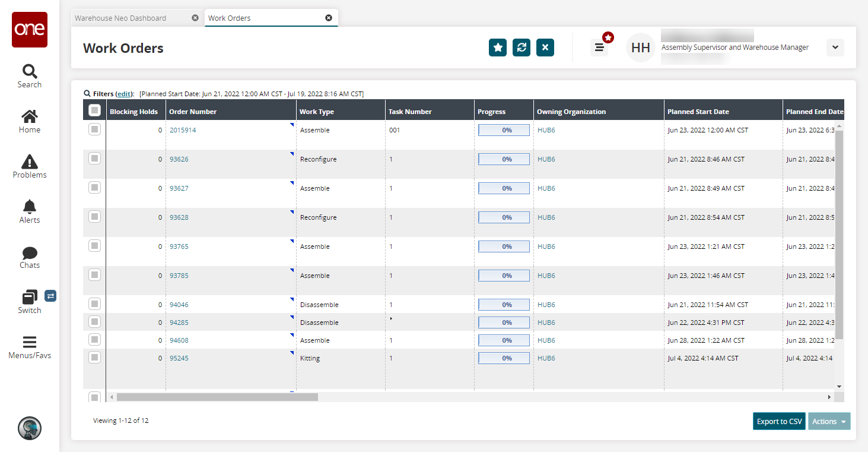Open the favorites list menu with star badge
Screen dimensions: 868x452
(x=599, y=48)
